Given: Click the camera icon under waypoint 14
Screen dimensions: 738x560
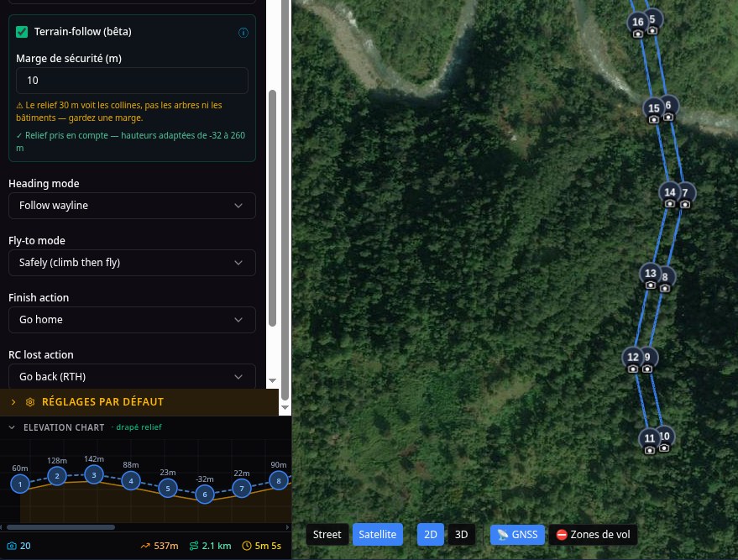Looking at the screenshot, I should (x=670, y=204).
